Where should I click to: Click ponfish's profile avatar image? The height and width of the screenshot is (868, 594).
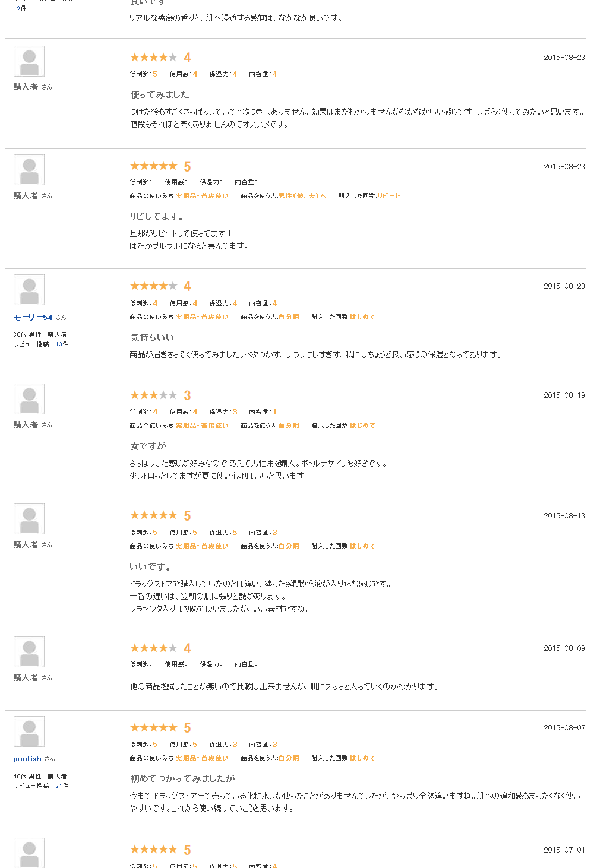coord(29,731)
